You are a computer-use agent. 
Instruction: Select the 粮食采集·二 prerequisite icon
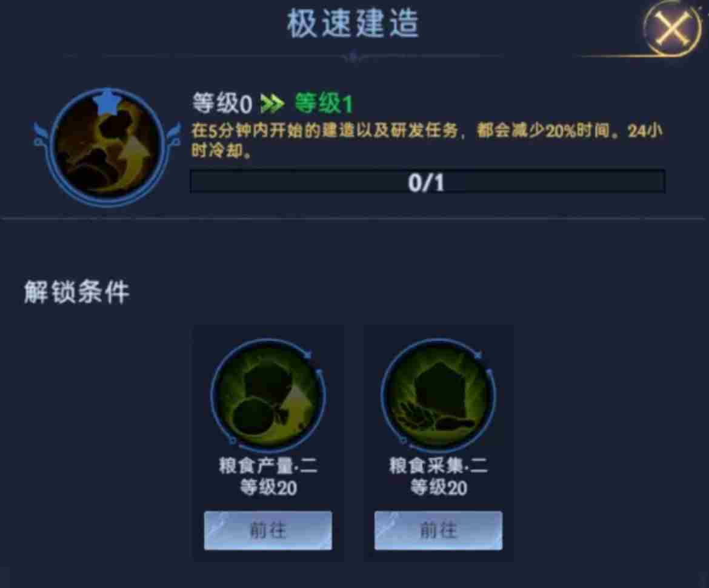point(439,395)
